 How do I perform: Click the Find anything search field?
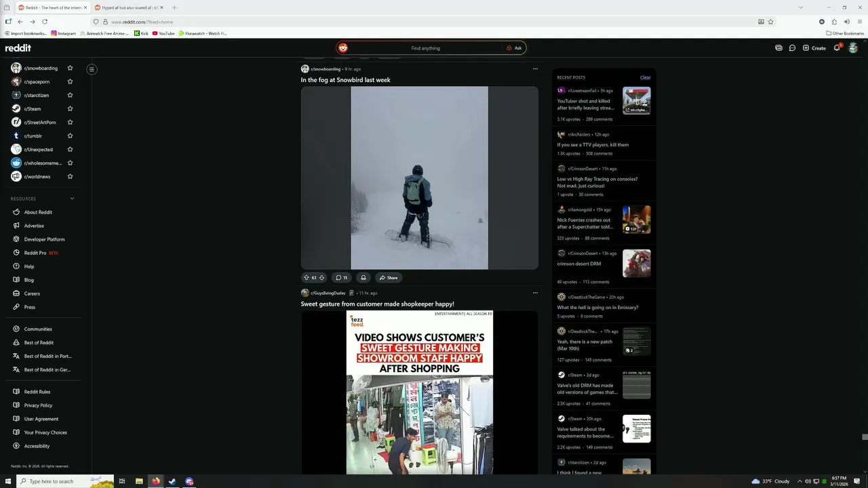pos(425,48)
